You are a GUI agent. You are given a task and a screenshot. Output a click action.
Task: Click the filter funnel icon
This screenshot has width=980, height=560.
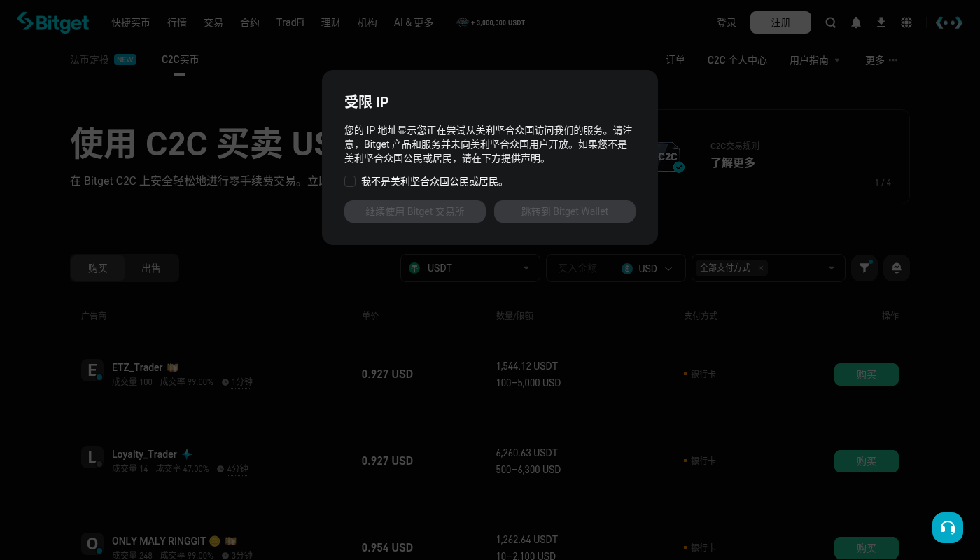pos(865,268)
